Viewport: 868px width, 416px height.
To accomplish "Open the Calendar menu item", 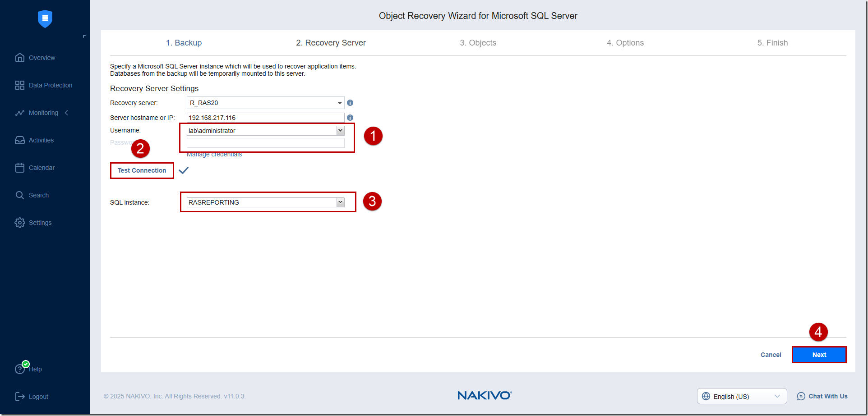I will coord(42,168).
